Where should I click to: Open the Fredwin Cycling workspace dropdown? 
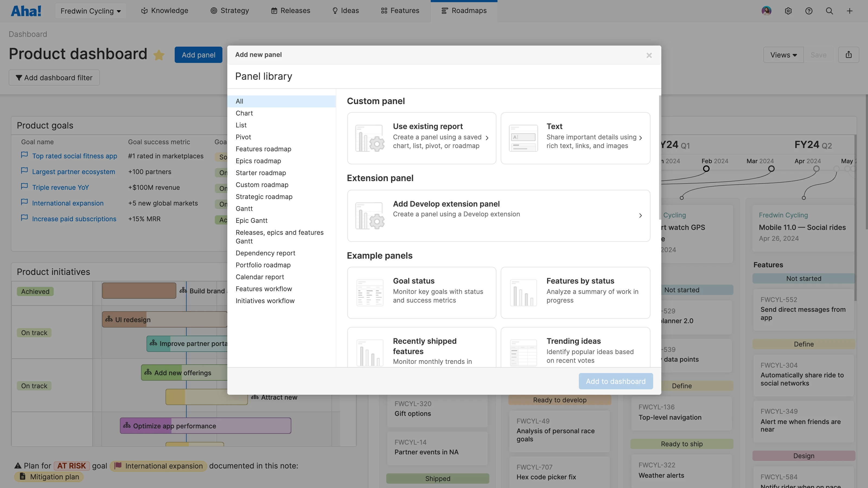pyautogui.click(x=90, y=11)
